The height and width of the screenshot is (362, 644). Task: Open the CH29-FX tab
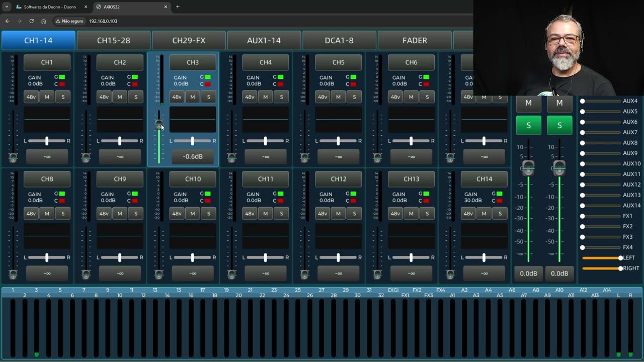[x=189, y=40]
